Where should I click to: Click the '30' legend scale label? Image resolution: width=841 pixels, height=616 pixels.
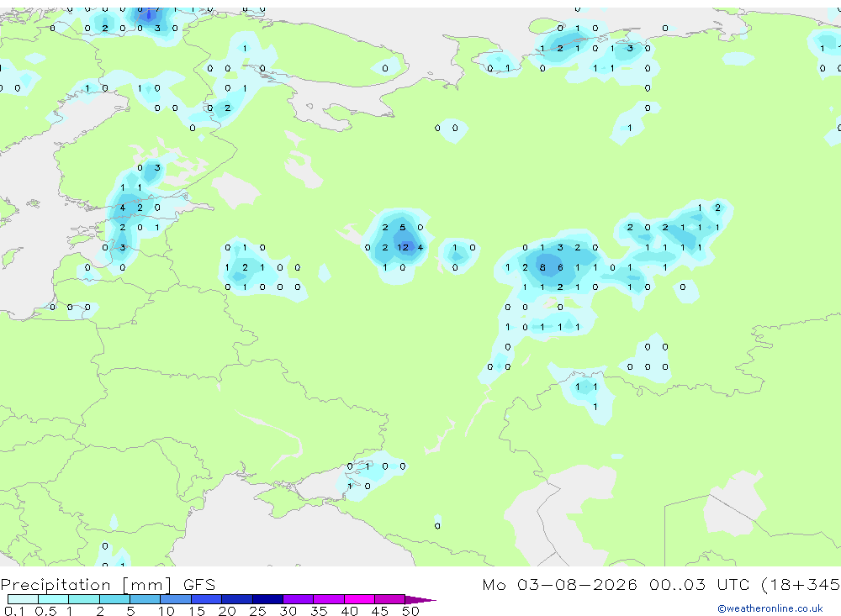pyautogui.click(x=288, y=611)
